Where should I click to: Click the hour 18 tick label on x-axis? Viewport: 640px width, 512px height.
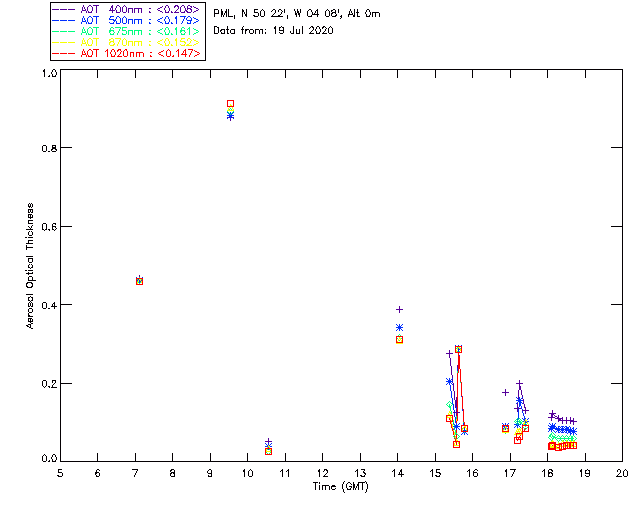point(547,473)
